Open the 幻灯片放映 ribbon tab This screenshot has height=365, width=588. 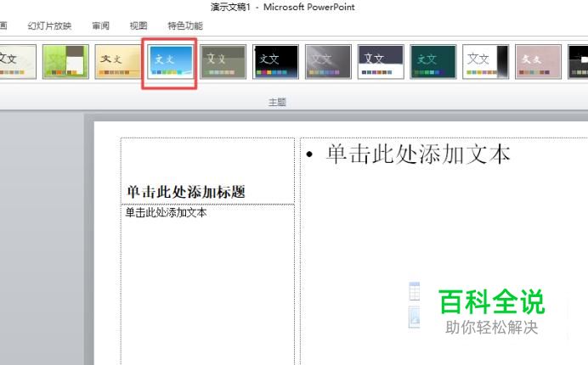[49, 25]
